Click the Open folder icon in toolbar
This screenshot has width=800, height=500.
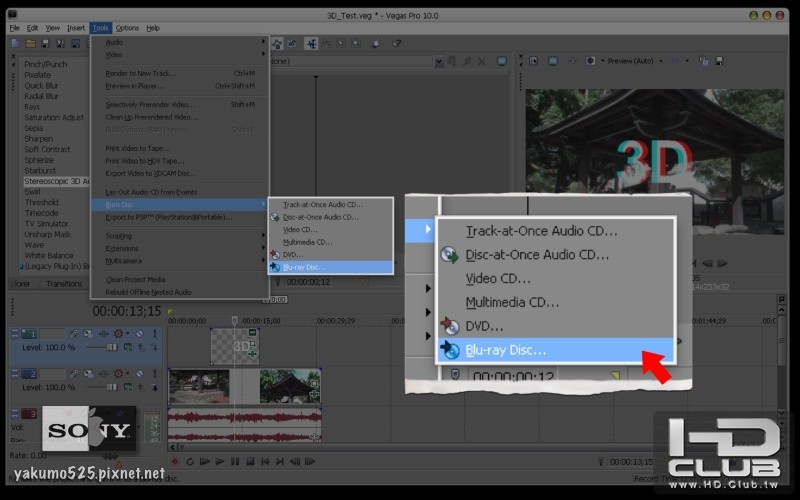[31, 44]
